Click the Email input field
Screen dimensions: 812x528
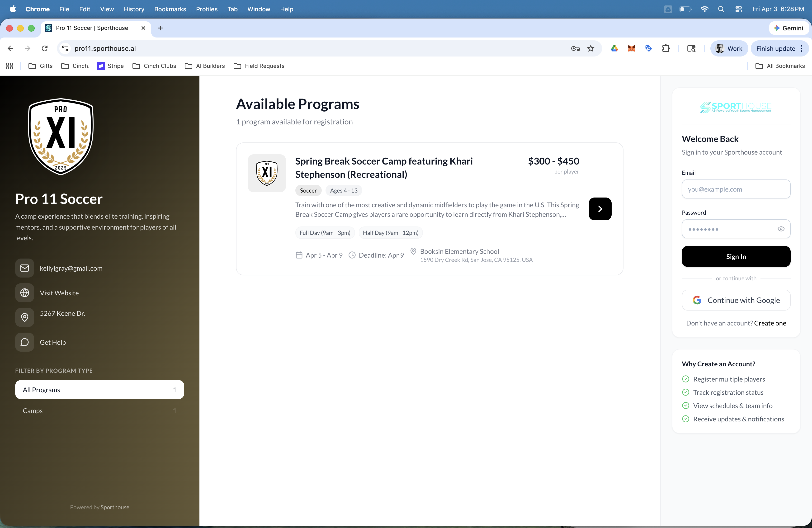[736, 189]
